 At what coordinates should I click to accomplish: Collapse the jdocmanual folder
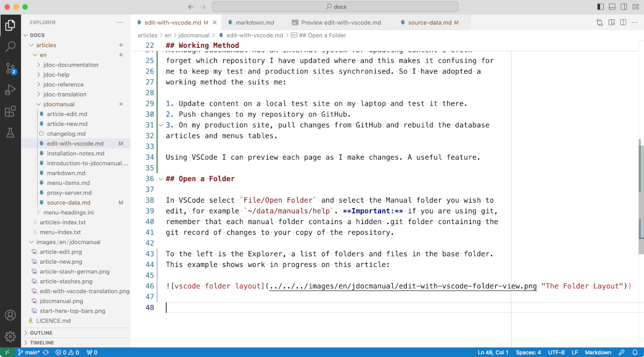(59, 104)
